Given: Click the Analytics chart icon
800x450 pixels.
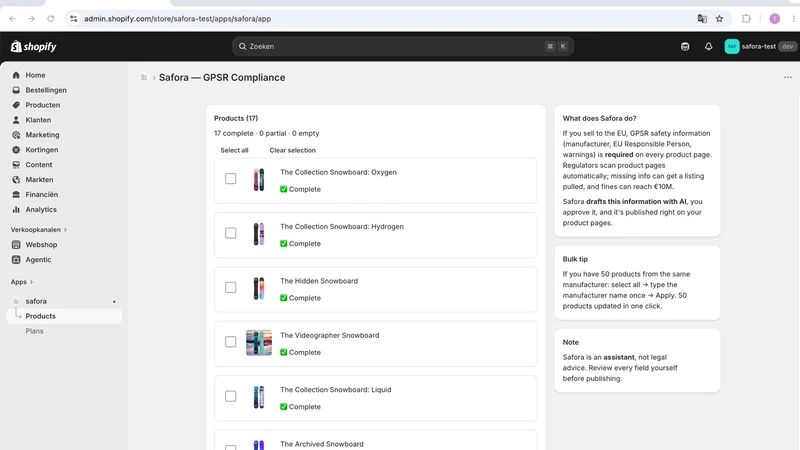Looking at the screenshot, I should (16, 209).
